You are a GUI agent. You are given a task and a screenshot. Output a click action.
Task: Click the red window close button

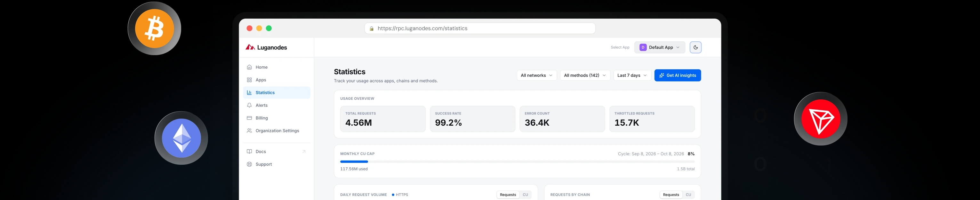250,28
